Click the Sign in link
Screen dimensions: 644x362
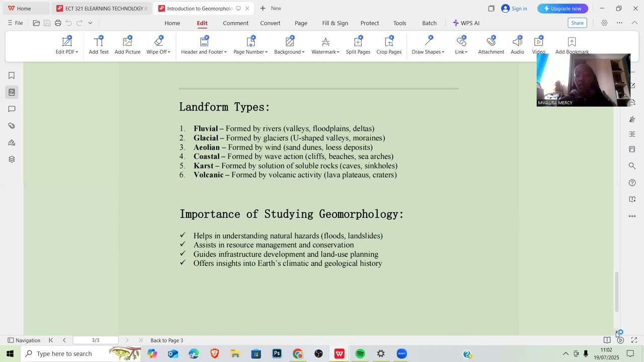pos(514,9)
